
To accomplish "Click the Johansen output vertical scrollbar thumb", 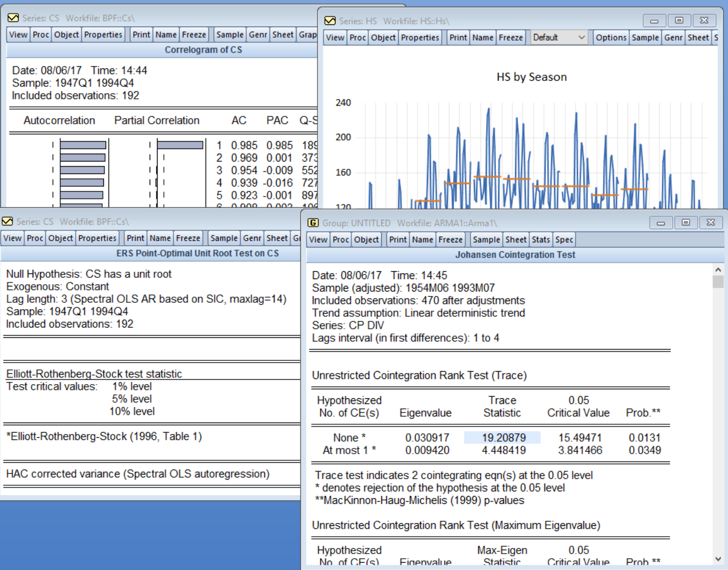I will coord(718,282).
